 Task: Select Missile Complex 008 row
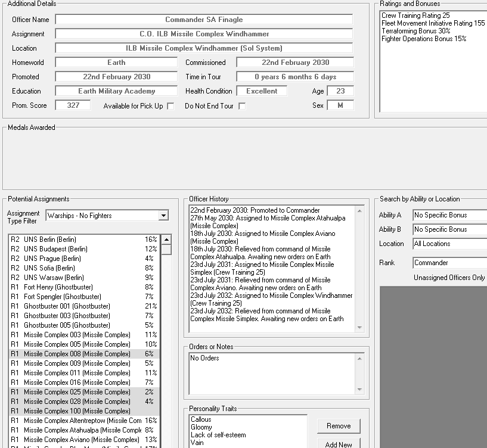(x=84, y=354)
